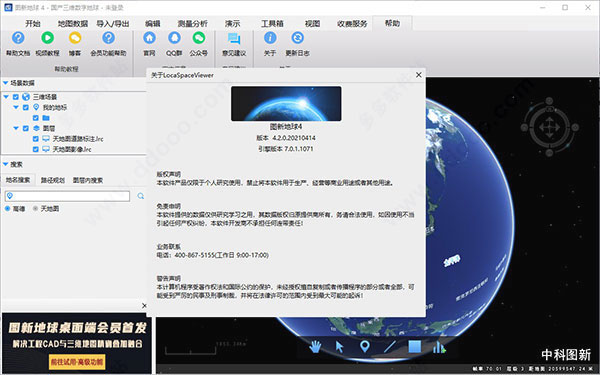Click the 关于 about info icon
Image resolution: width=600 pixels, height=375 pixels.
[x=270, y=38]
